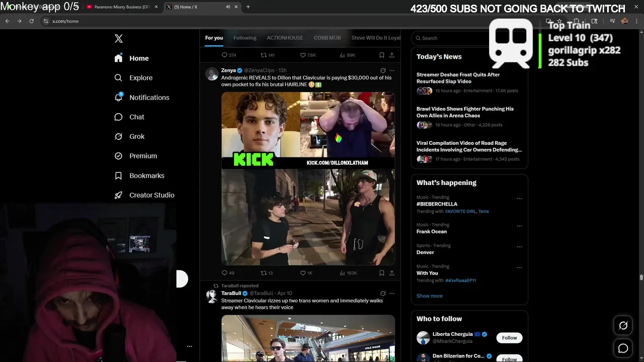This screenshot has height=362, width=644.
Task: Open Viral Compilation Road Rage news story
Action: 469,151
